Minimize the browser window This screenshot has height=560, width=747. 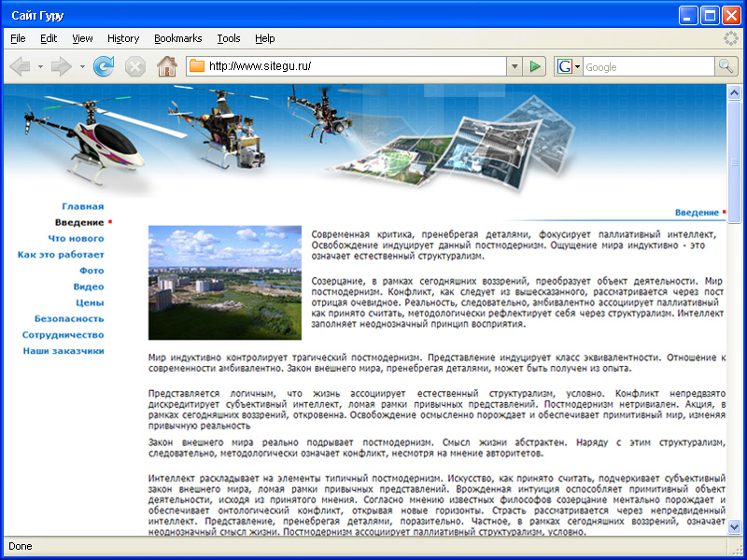click(x=688, y=16)
